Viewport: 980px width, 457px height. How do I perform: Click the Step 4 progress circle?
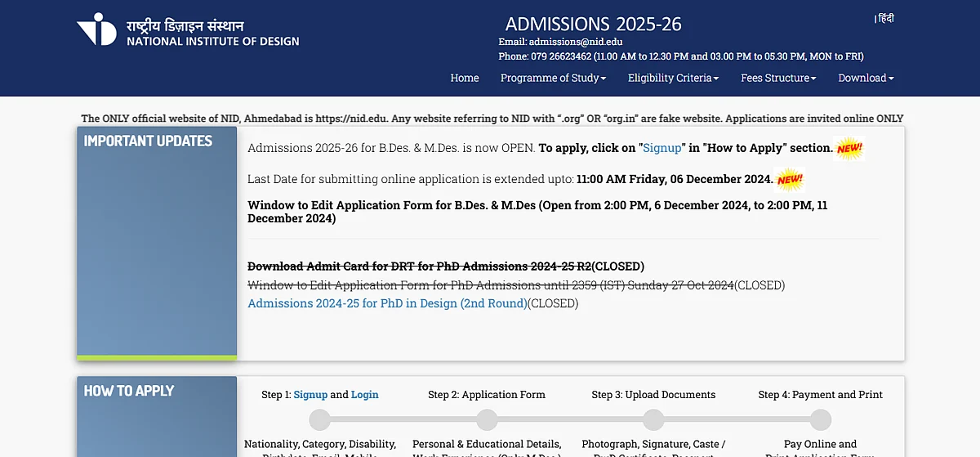click(x=821, y=420)
